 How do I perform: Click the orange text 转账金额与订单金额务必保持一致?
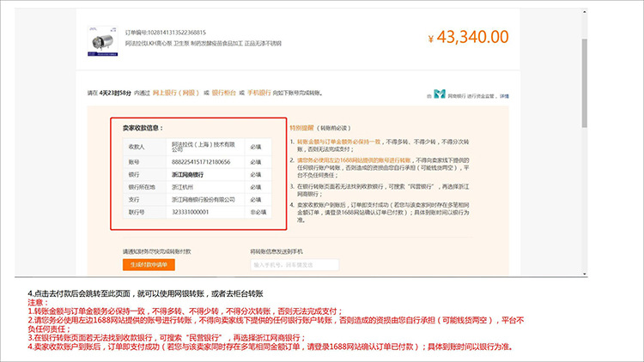339,142
